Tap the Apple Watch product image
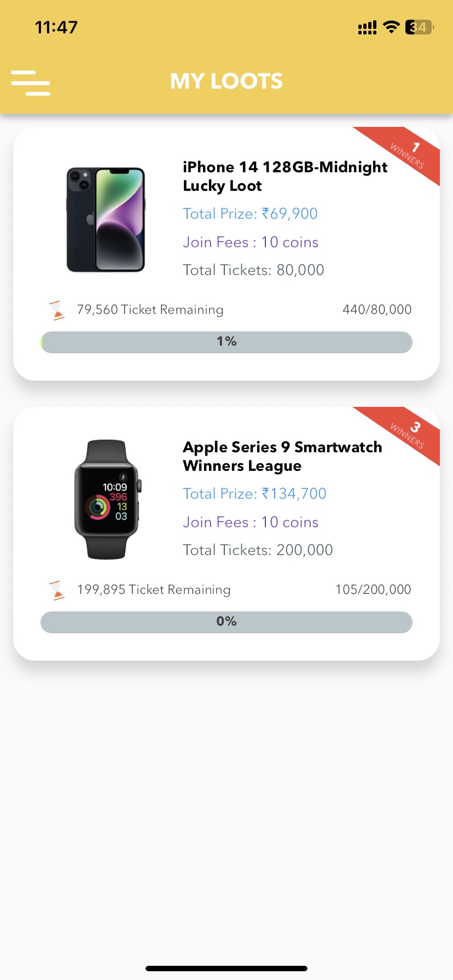This screenshot has width=453, height=980. pyautogui.click(x=107, y=499)
